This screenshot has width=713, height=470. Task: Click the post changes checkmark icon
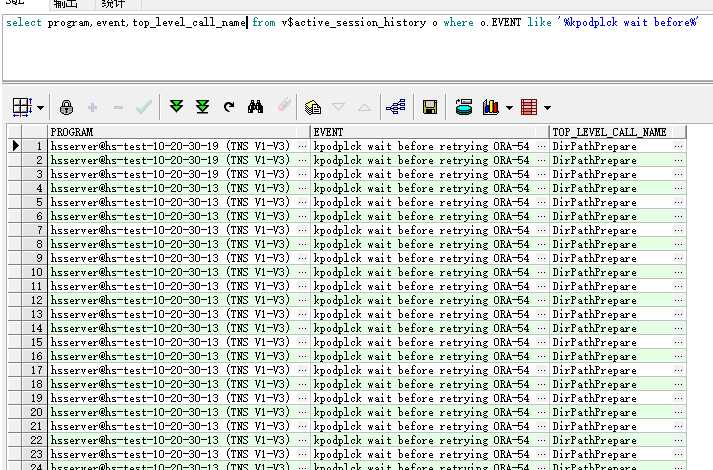coord(144,108)
